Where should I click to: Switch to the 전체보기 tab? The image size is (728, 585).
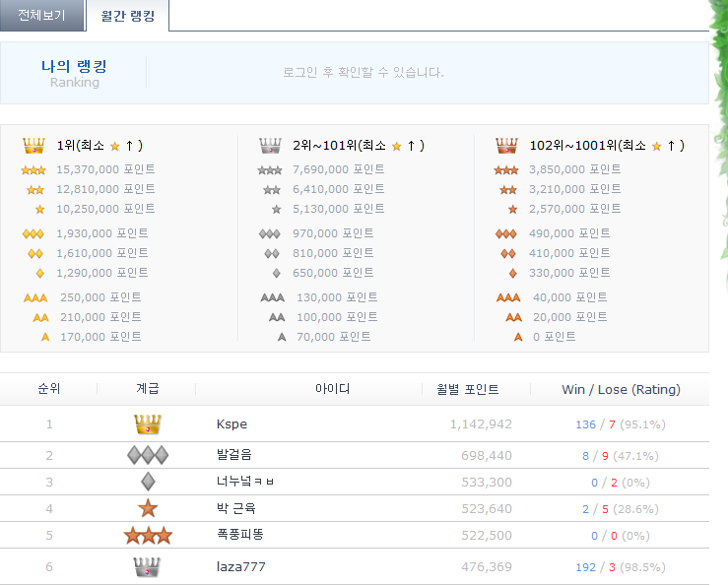coord(41,16)
